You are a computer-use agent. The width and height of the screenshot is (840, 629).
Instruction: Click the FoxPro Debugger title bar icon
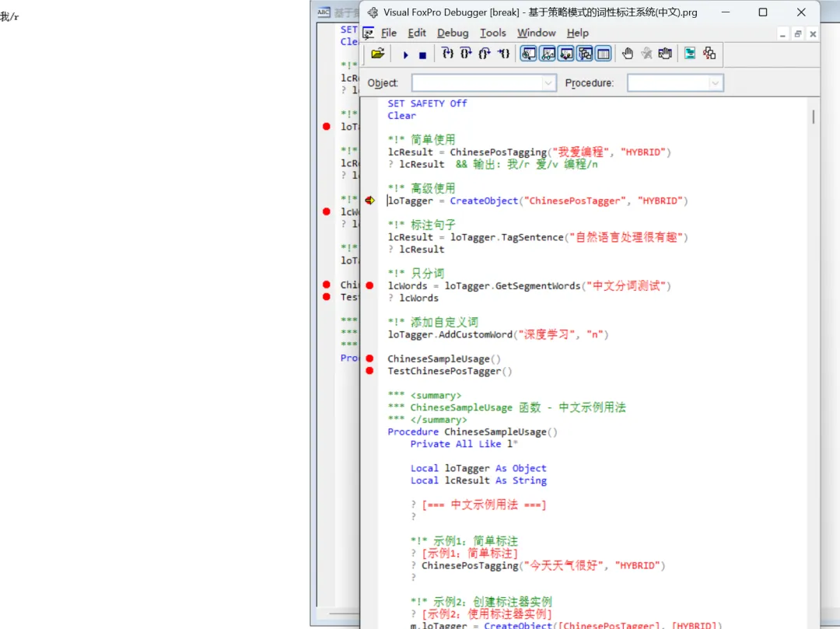tap(373, 12)
